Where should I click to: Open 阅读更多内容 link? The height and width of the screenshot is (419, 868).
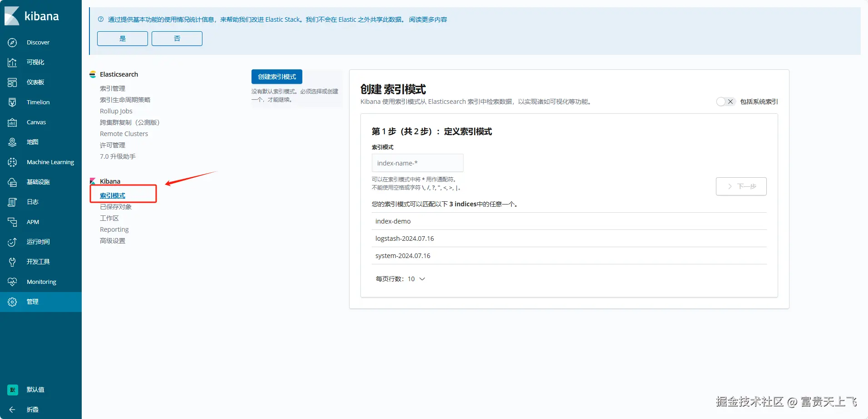coord(428,19)
